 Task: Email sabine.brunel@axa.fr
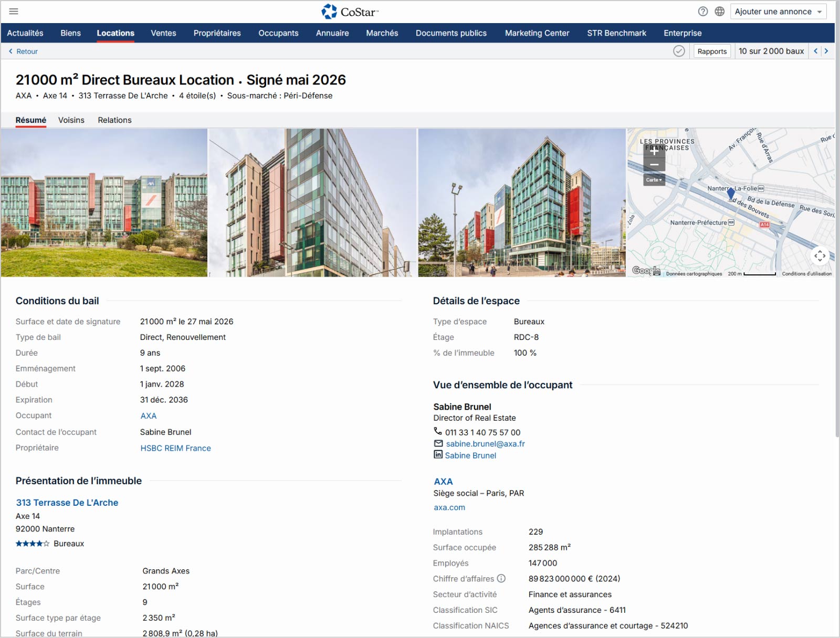pos(486,444)
